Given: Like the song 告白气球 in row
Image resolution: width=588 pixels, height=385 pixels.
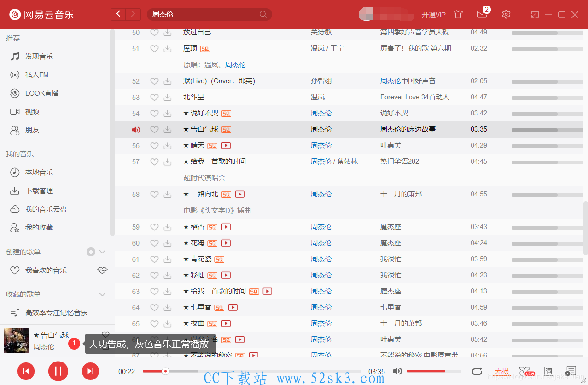Looking at the screenshot, I should (x=155, y=130).
